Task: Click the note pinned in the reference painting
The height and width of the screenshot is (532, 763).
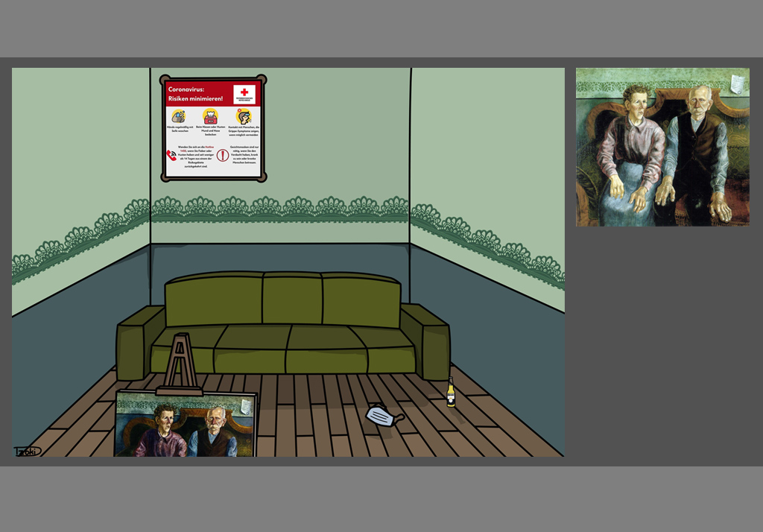Action: pyautogui.click(x=737, y=84)
